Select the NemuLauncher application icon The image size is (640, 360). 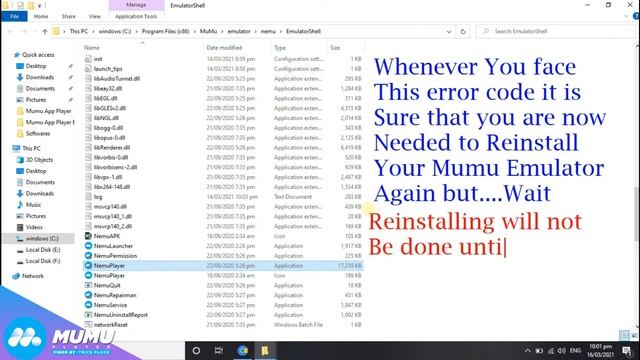(x=88, y=246)
